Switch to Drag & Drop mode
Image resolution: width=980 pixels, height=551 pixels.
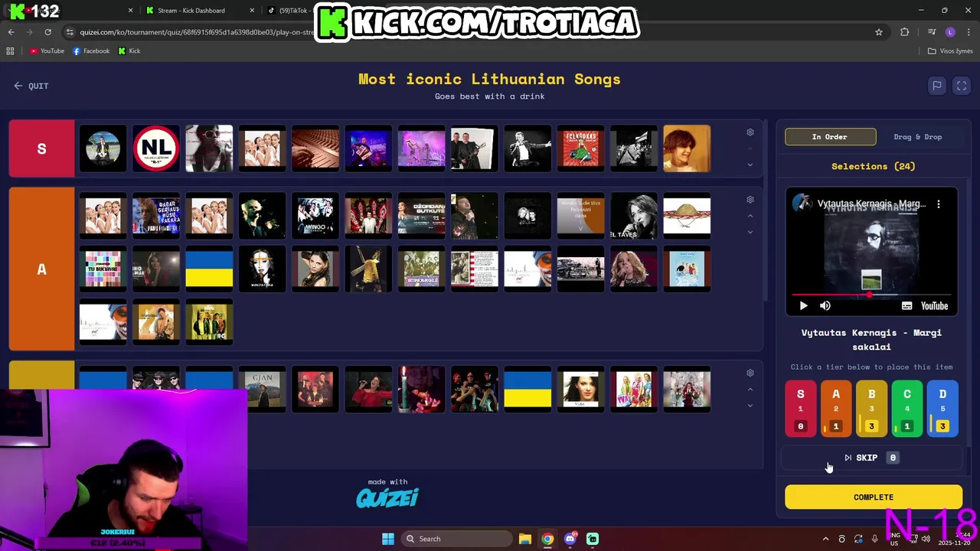coord(918,137)
